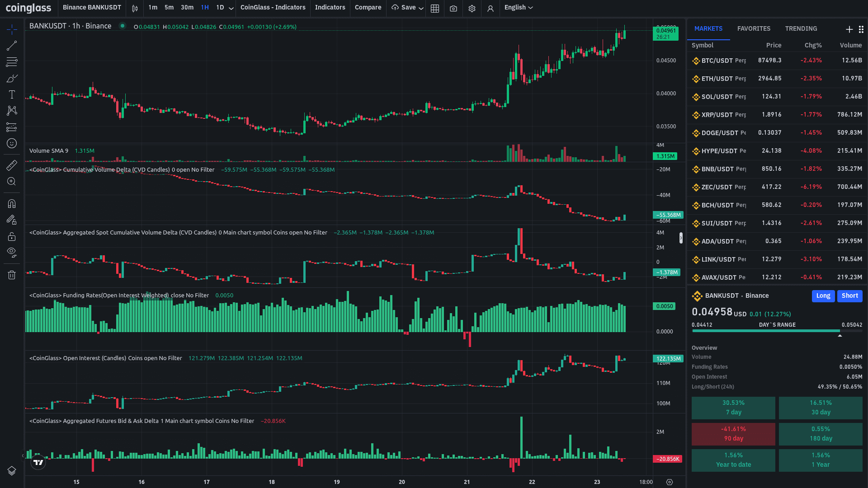The height and width of the screenshot is (488, 868).
Task: Open the layout grid selector icon
Action: point(435,8)
